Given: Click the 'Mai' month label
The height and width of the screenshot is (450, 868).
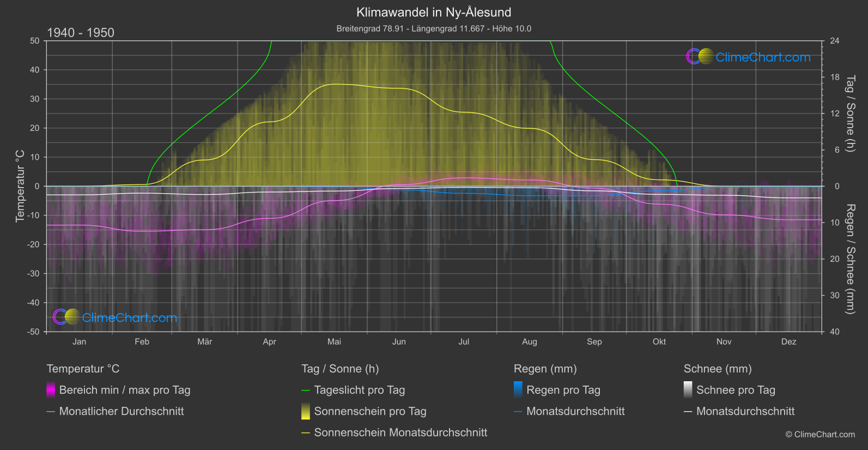Looking at the screenshot, I should pyautogui.click(x=334, y=341).
